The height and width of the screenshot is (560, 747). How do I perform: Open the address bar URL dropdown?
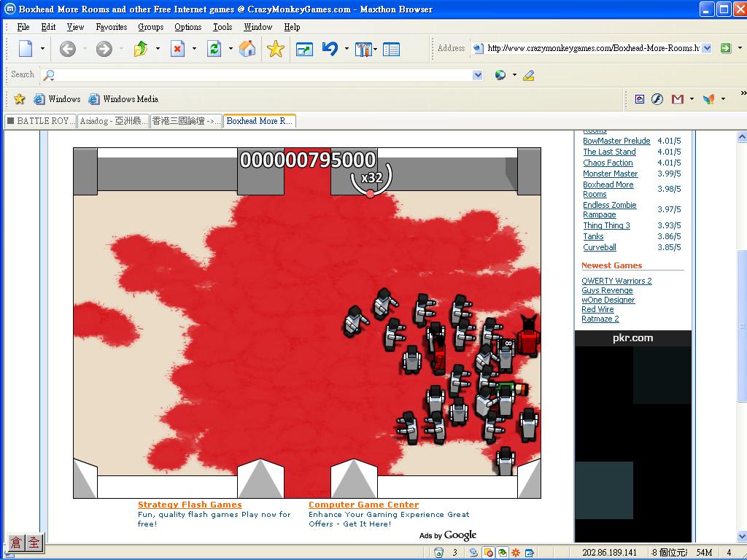pyautogui.click(x=707, y=47)
